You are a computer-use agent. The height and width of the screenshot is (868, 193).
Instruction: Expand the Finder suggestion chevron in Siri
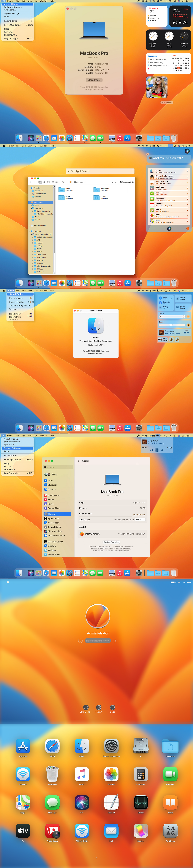coord(187,171)
